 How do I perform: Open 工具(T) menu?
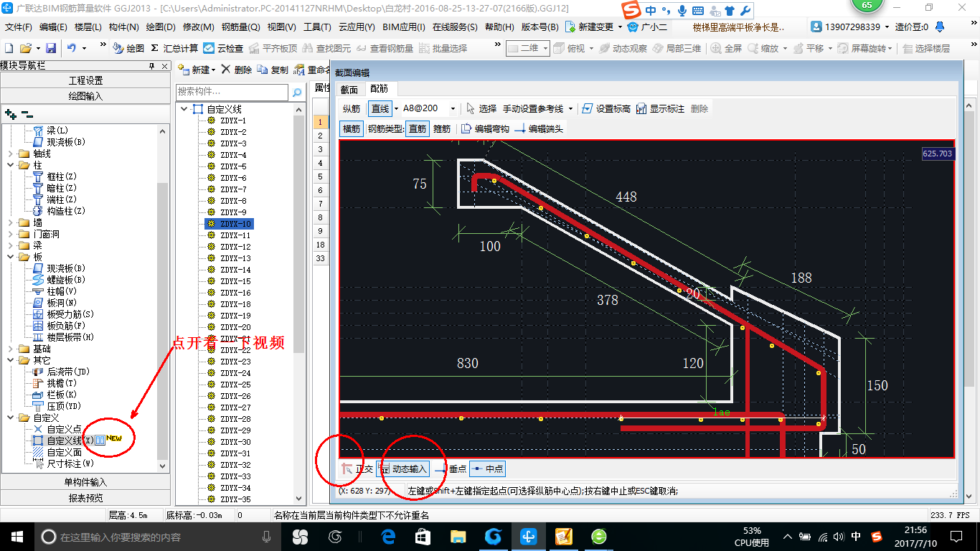tap(317, 27)
